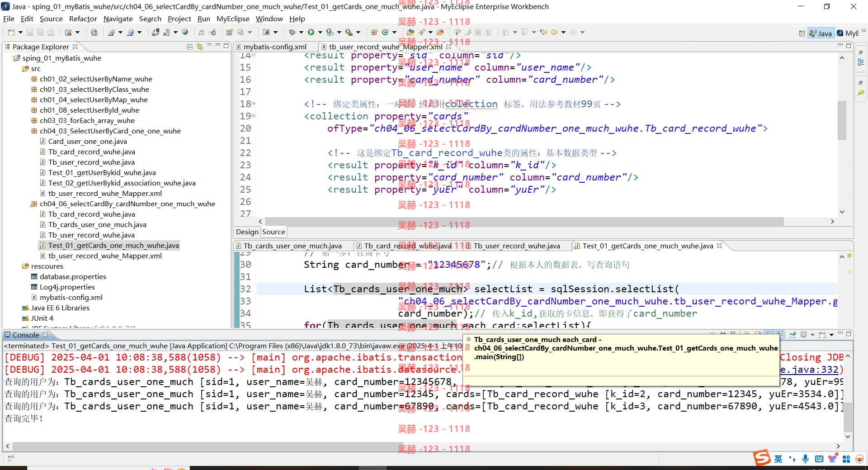The image size is (868, 470).
Task: Open the Open Console dropdown arrow
Action: (x=831, y=335)
